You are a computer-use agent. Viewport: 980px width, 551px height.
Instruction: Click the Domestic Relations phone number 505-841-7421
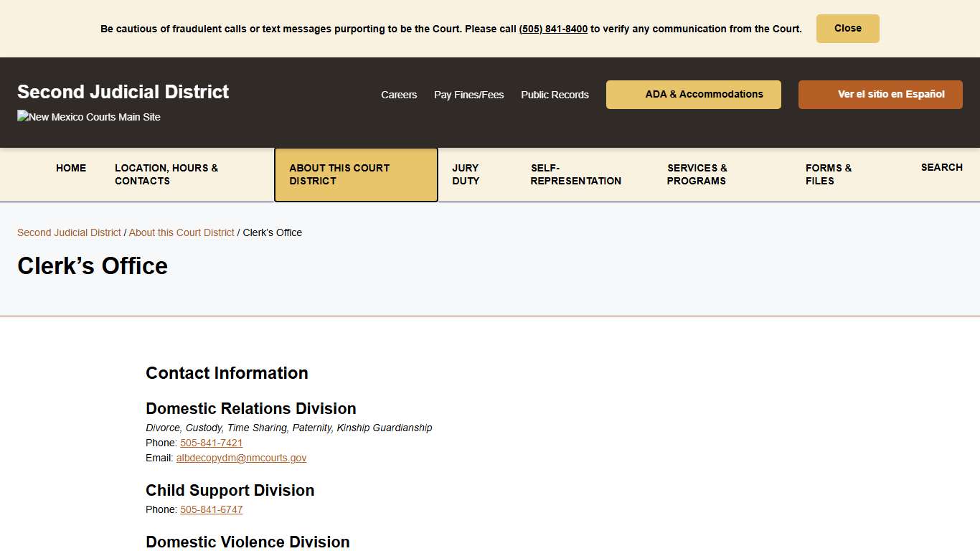pos(211,443)
